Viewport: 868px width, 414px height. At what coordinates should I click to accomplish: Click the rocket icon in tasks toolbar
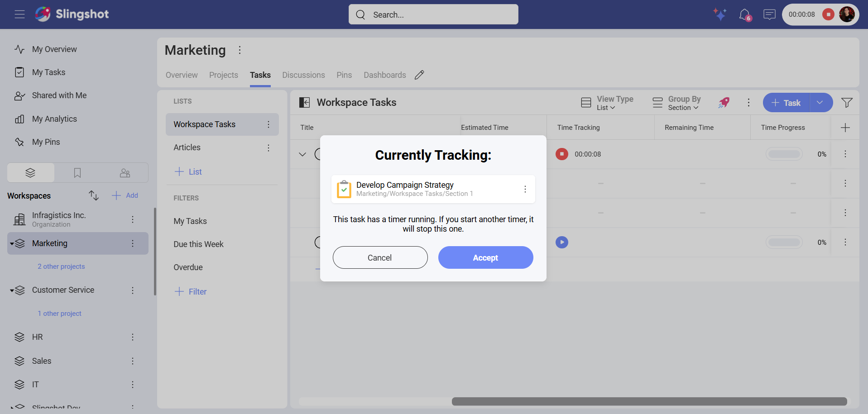pos(724,103)
